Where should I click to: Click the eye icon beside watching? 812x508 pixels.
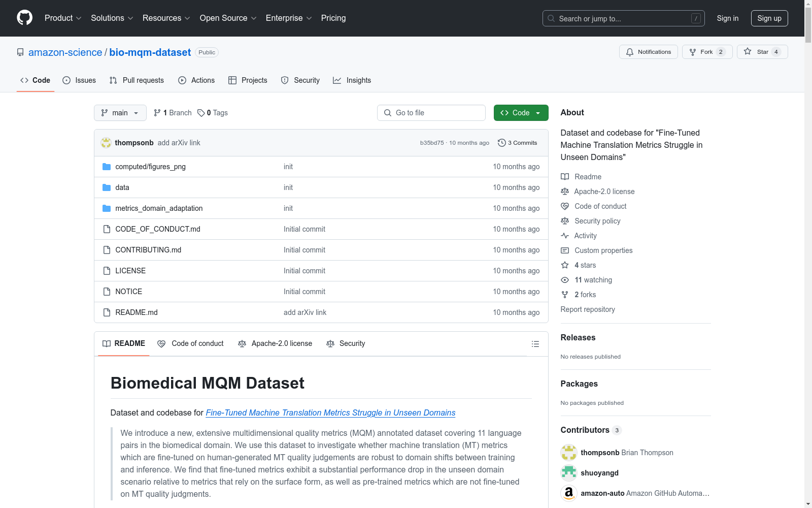(x=565, y=280)
